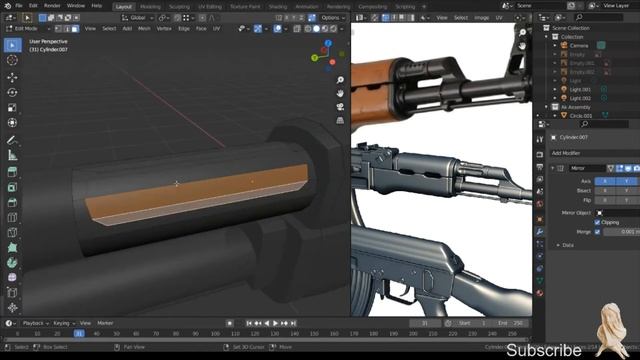Toggle X-ray view in viewport header
The width and height of the screenshot is (640, 360).
(x=297, y=29)
